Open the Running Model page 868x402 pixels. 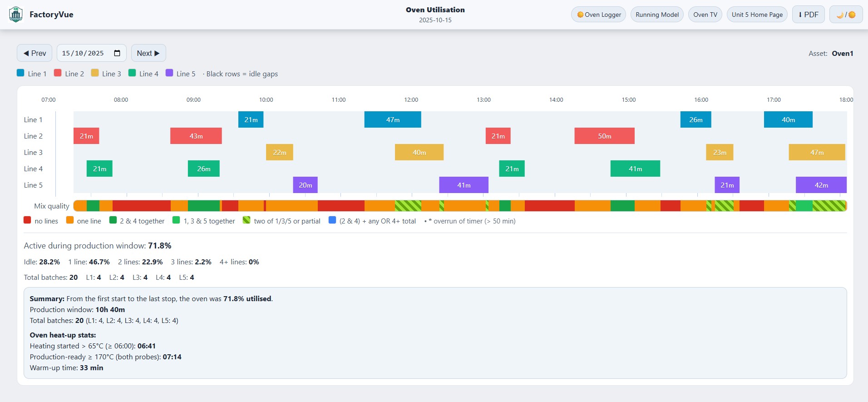(x=656, y=15)
